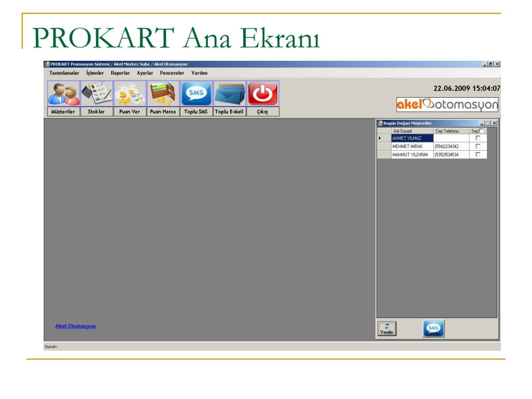Click the Adı Soyadı column header
Viewport: 532px width, 399px height.
[x=412, y=131]
